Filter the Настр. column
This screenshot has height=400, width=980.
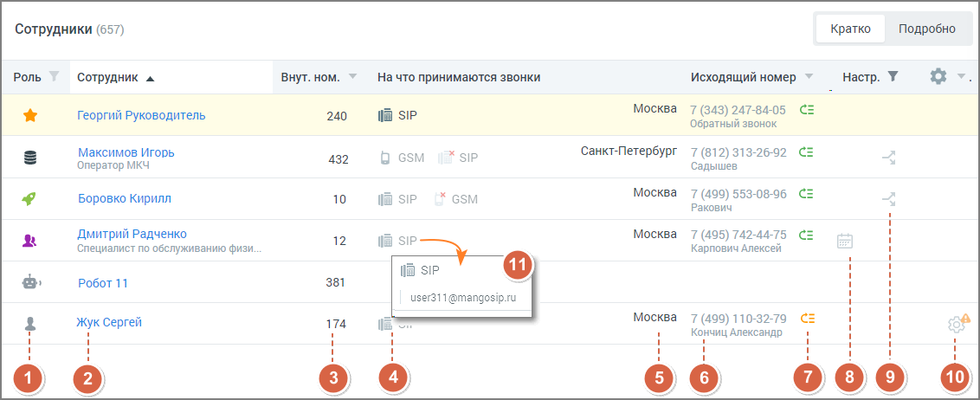pyautogui.click(x=893, y=77)
